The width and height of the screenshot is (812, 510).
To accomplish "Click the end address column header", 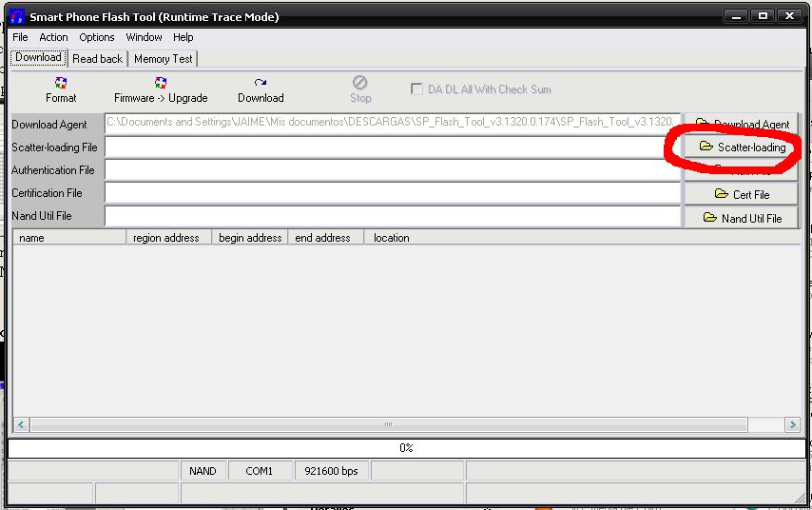I will click(x=326, y=237).
